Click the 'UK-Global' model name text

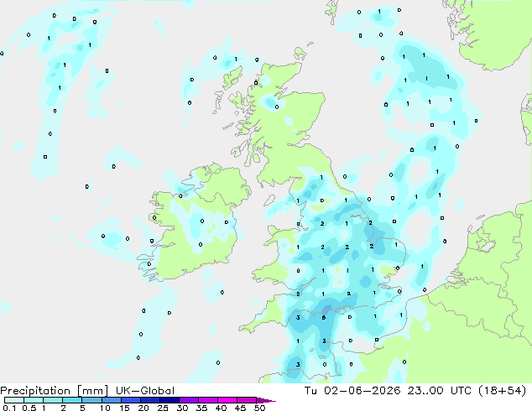click(x=145, y=391)
